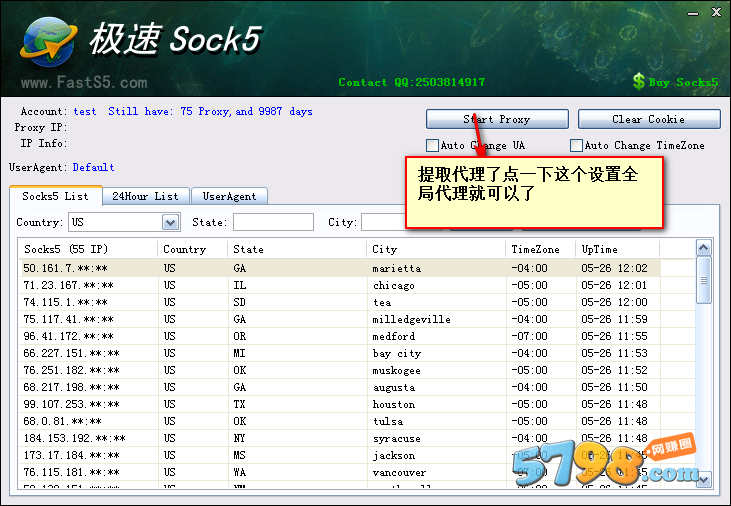Open the Country dropdown arrow
The image size is (731, 506).
pyautogui.click(x=171, y=222)
